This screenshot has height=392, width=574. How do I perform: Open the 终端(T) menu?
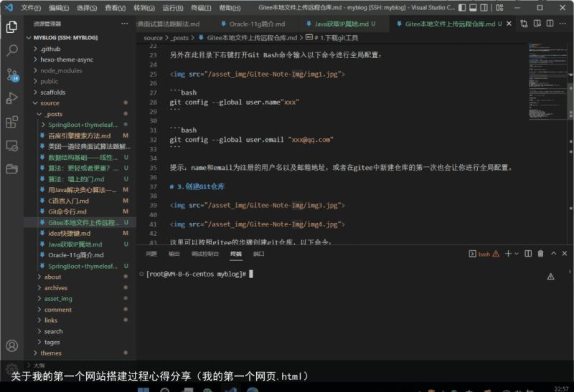pyautogui.click(x=201, y=8)
